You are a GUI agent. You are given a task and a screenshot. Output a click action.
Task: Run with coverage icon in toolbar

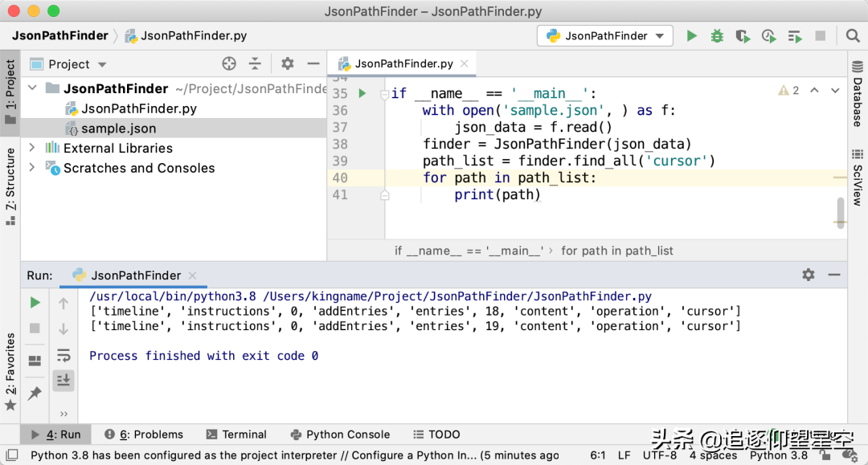coord(743,36)
